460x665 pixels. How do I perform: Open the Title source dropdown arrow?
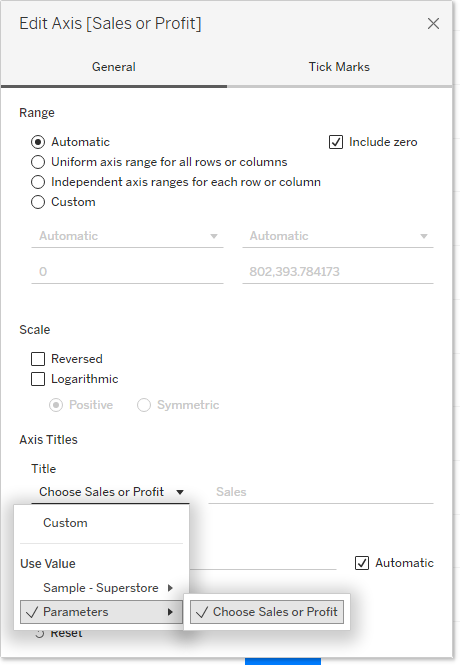(x=180, y=492)
